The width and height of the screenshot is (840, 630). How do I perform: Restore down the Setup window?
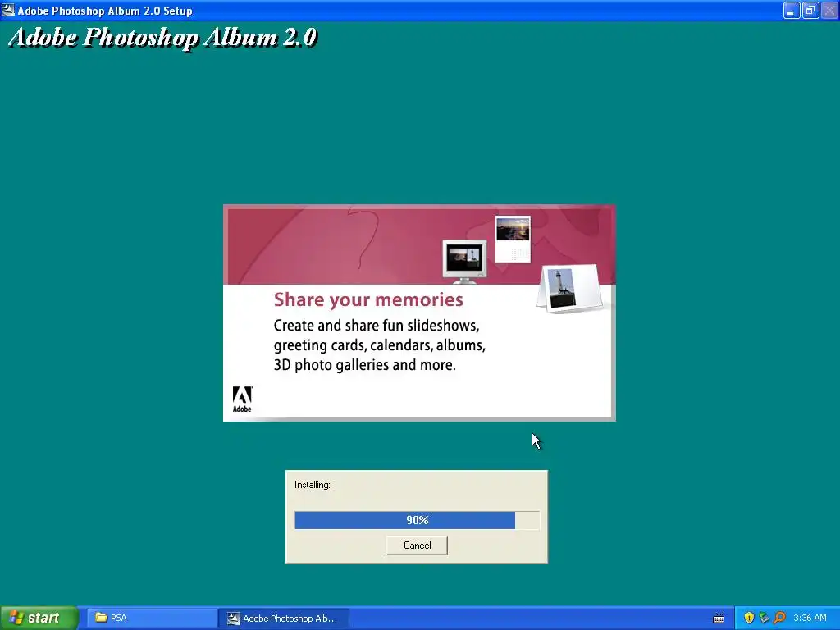[x=810, y=10]
